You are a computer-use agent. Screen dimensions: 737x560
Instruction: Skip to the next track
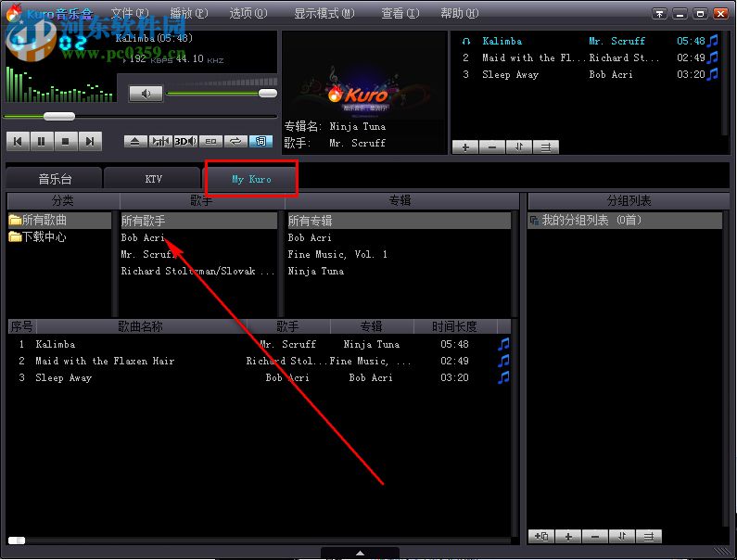click(90, 142)
